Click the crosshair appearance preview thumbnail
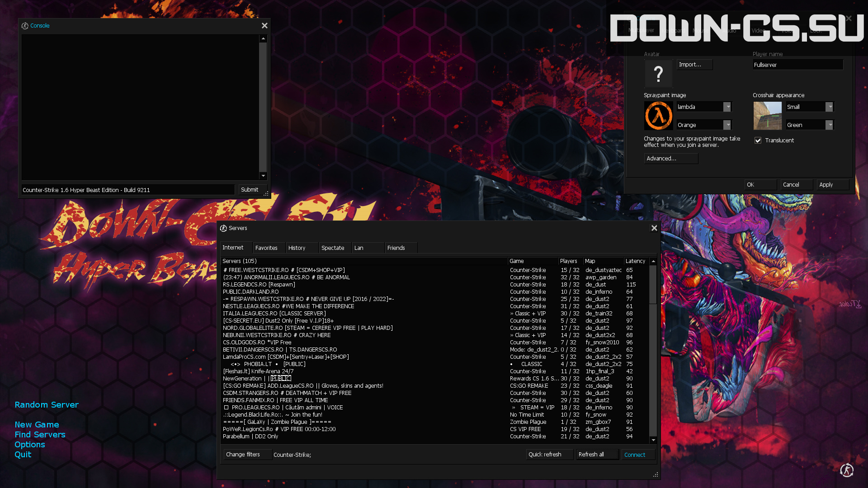 pos(767,116)
